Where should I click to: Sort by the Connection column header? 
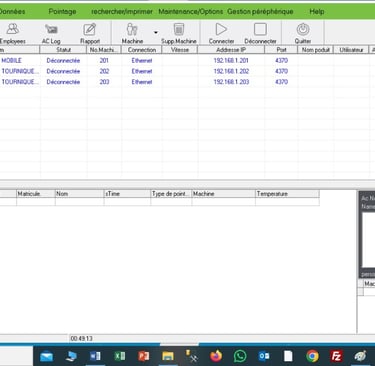(142, 50)
